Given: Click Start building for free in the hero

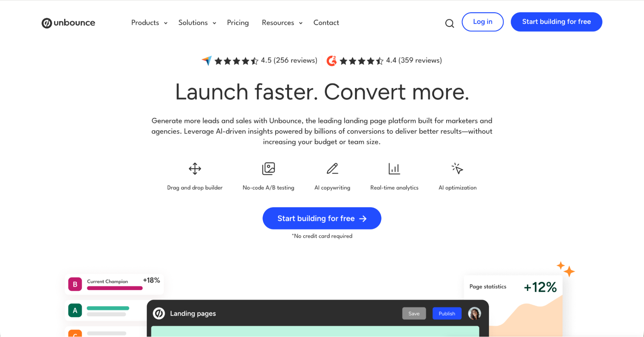Looking at the screenshot, I should 322,218.
